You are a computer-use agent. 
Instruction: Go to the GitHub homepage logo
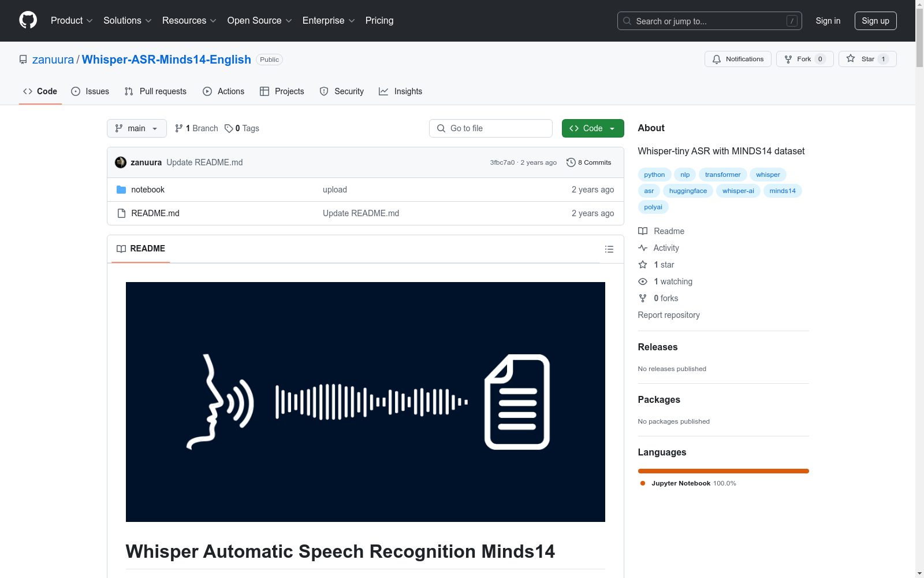pos(28,20)
